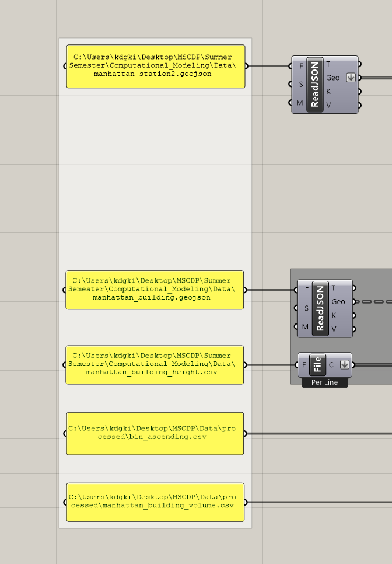Click the M input of upper ReadJSON
This screenshot has height=564, width=392.
pos(300,103)
